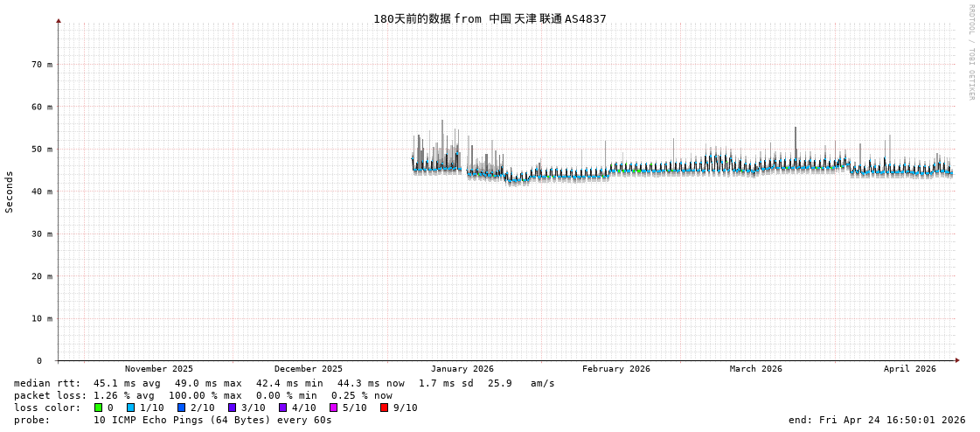Click the light blue 1/10 loss swatch

(x=131, y=408)
